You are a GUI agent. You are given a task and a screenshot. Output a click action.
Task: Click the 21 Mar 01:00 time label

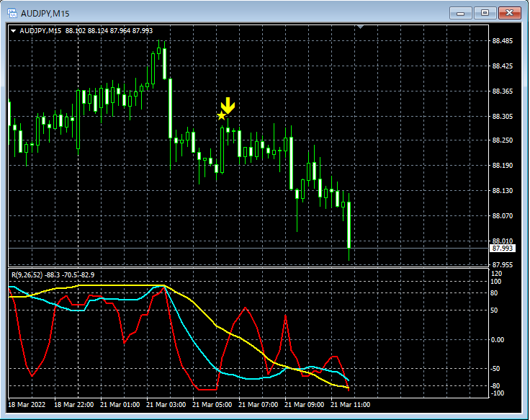point(120,405)
